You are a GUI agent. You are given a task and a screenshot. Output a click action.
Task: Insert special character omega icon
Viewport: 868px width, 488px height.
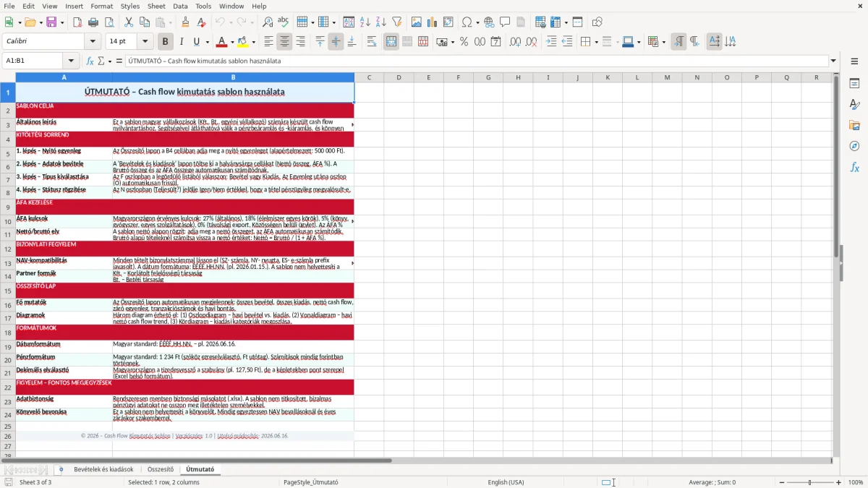click(467, 22)
